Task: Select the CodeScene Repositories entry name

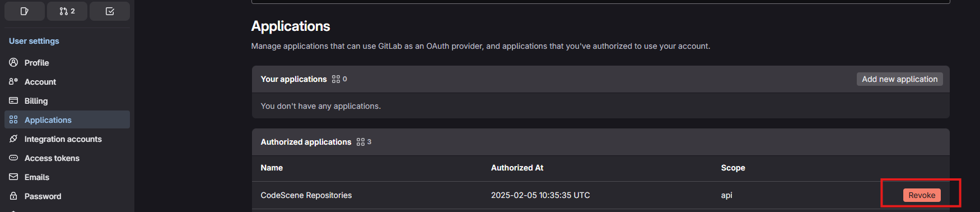Action: pyautogui.click(x=306, y=195)
